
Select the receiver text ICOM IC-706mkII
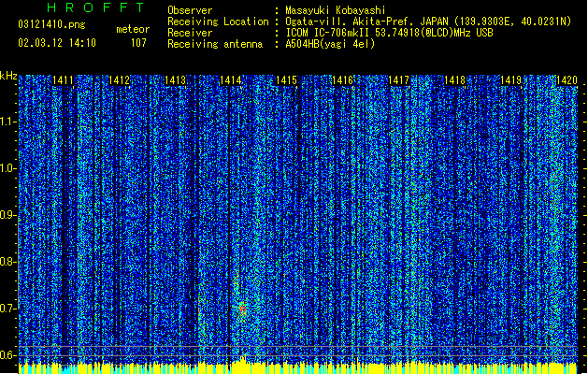coord(326,33)
